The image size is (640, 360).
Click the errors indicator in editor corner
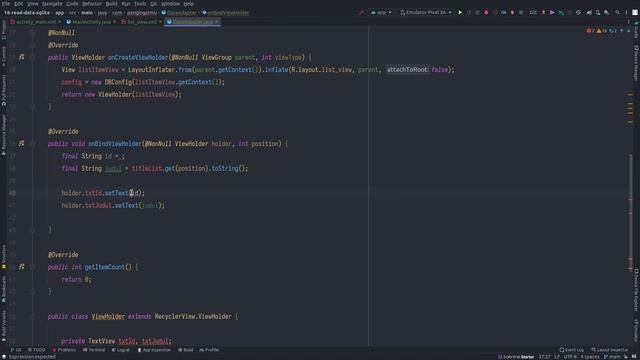pos(590,31)
